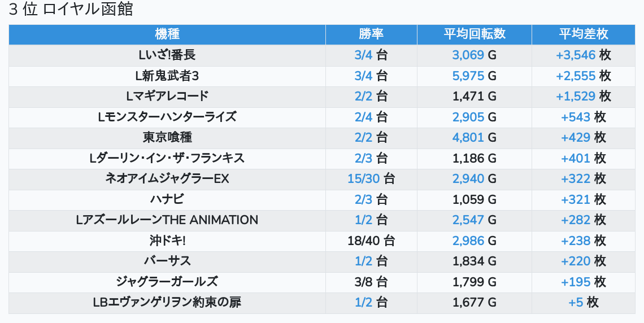Screen dimensions: 644x323
Task: Open Lモンスターハンターライズ entry
Action: (x=167, y=117)
